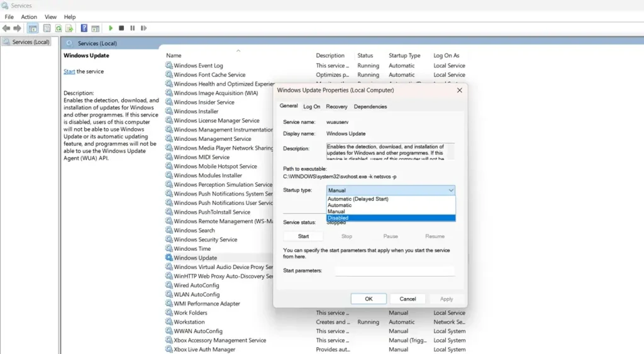Click Cancel in Windows Update Properties
The width and height of the screenshot is (644, 354).
(408, 299)
